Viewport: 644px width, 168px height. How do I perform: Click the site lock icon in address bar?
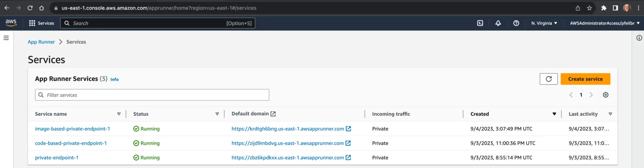[56, 8]
